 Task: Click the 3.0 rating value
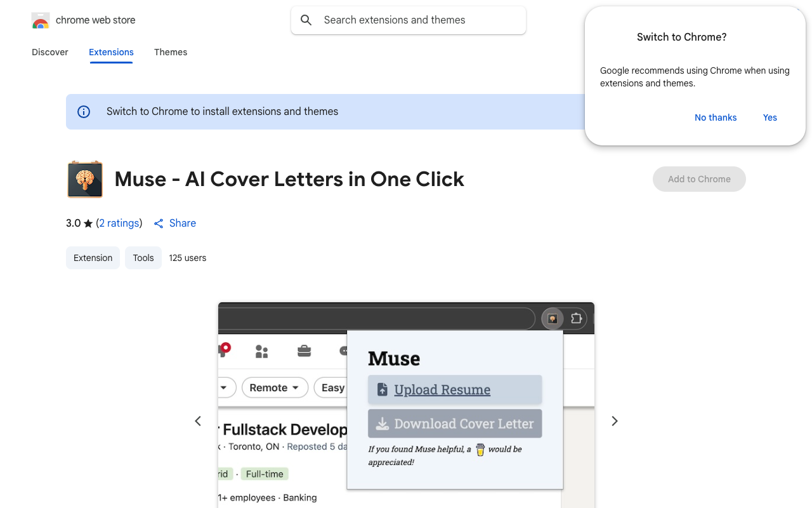(x=73, y=224)
